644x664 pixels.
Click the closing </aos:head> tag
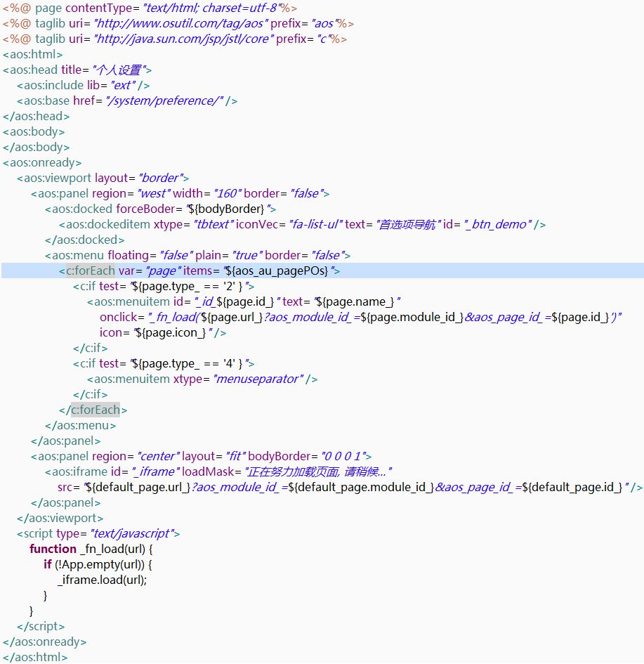(x=36, y=117)
